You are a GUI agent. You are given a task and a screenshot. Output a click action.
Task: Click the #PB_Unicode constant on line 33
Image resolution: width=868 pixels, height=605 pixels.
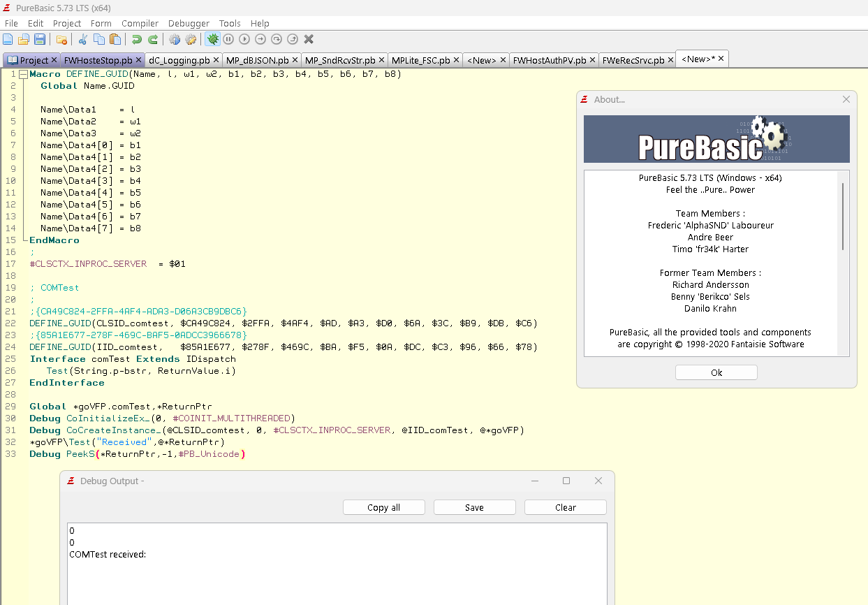pos(209,453)
